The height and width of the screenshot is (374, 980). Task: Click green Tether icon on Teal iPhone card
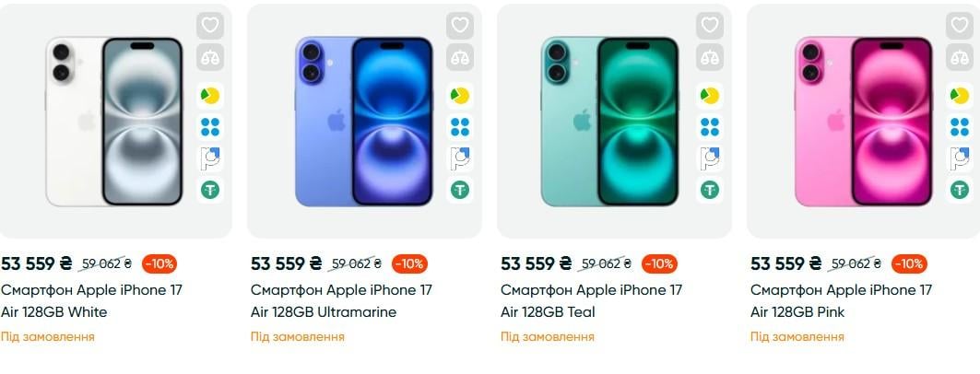click(710, 189)
